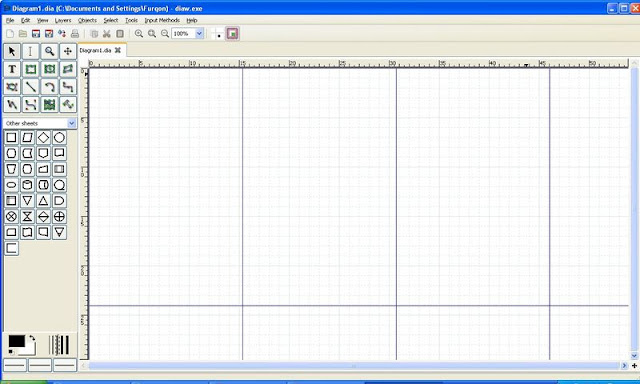Close the Diagram1.dia tab
The width and height of the screenshot is (640, 384).
118,50
